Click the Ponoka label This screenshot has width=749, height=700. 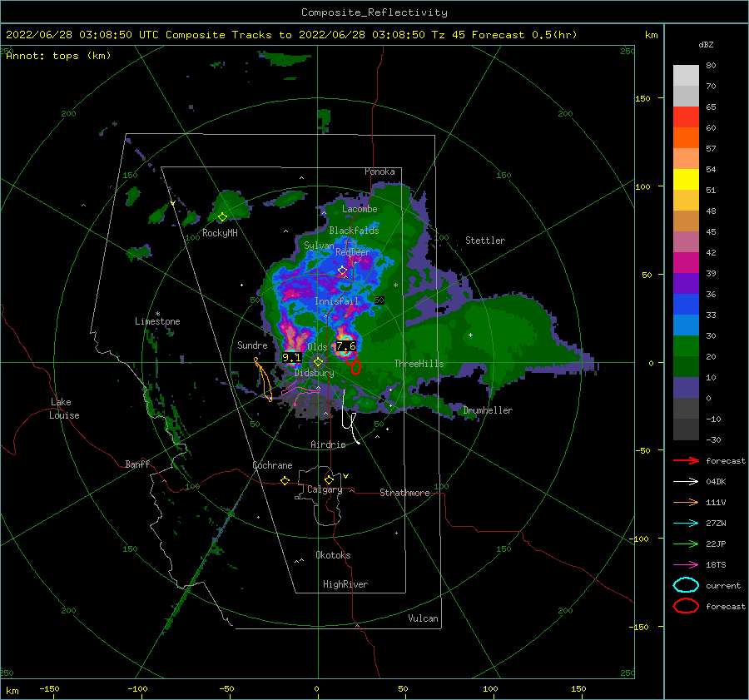click(x=379, y=171)
